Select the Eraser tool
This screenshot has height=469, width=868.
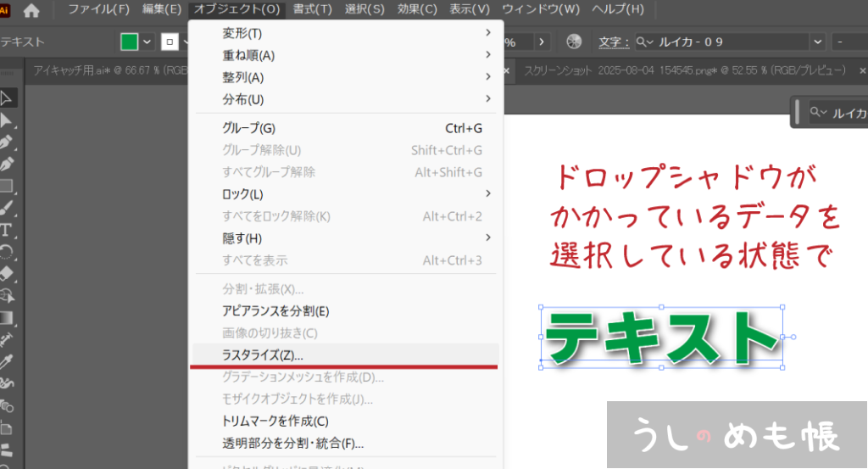coord(7,273)
